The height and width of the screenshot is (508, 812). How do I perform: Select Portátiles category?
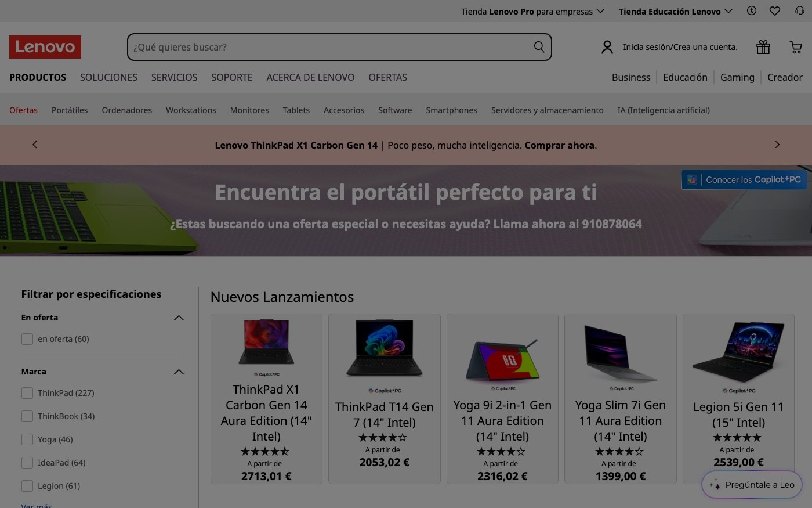coord(70,110)
